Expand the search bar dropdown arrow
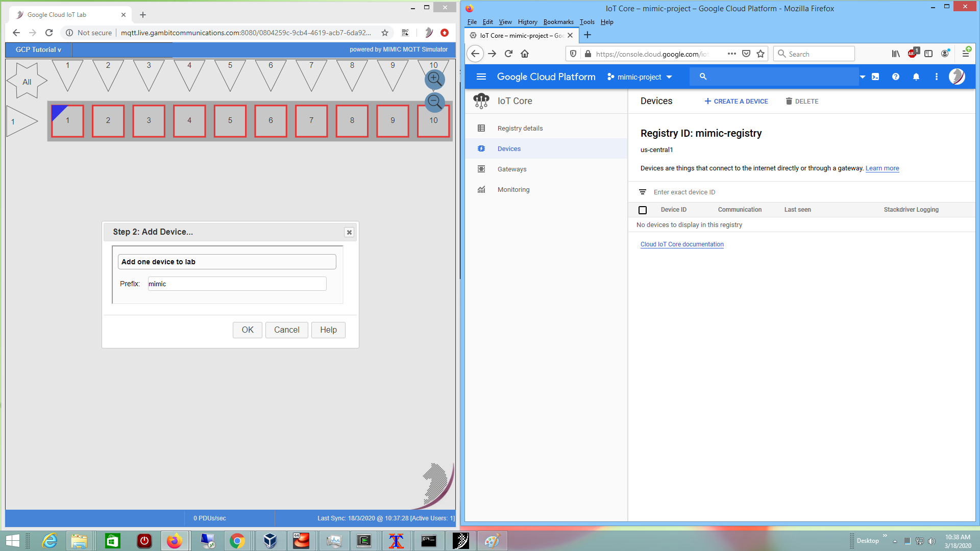This screenshot has width=980, height=551. 862,77
